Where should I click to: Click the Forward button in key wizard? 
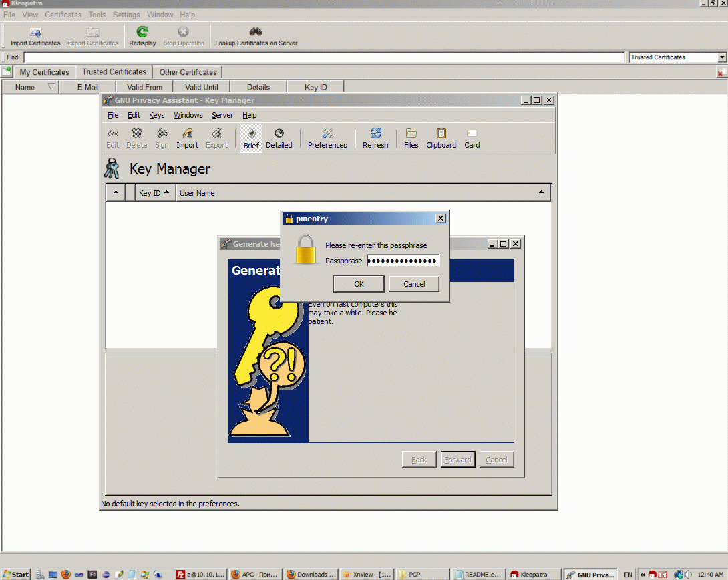[x=458, y=459]
